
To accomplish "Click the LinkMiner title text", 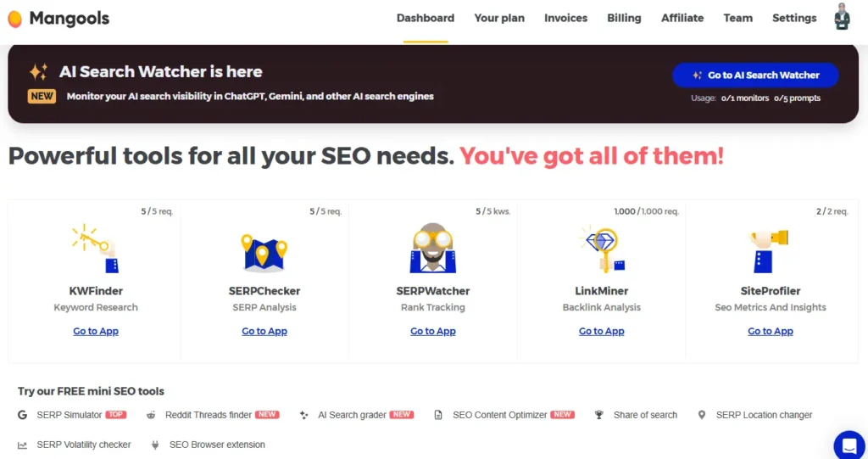I will pyautogui.click(x=601, y=291).
